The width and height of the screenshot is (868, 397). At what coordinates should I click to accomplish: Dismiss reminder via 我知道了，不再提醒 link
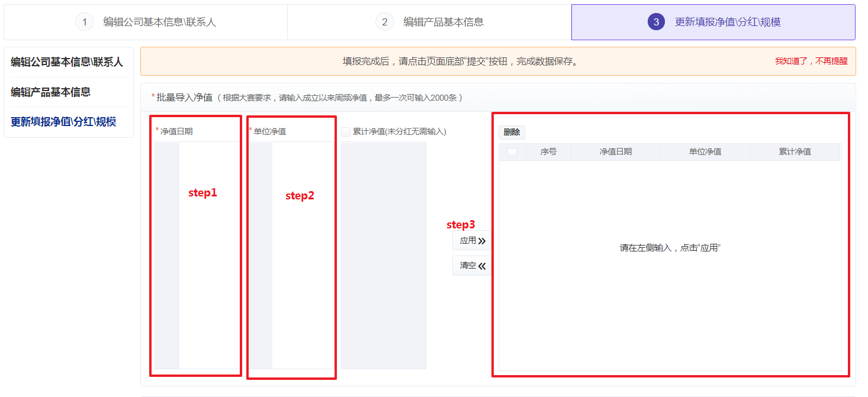[811, 62]
